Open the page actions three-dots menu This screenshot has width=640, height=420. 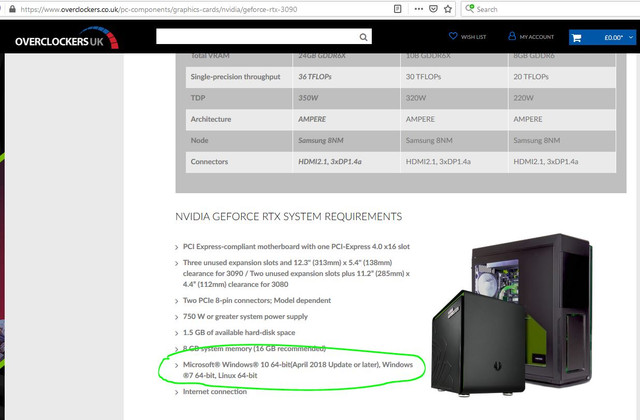(418, 9)
